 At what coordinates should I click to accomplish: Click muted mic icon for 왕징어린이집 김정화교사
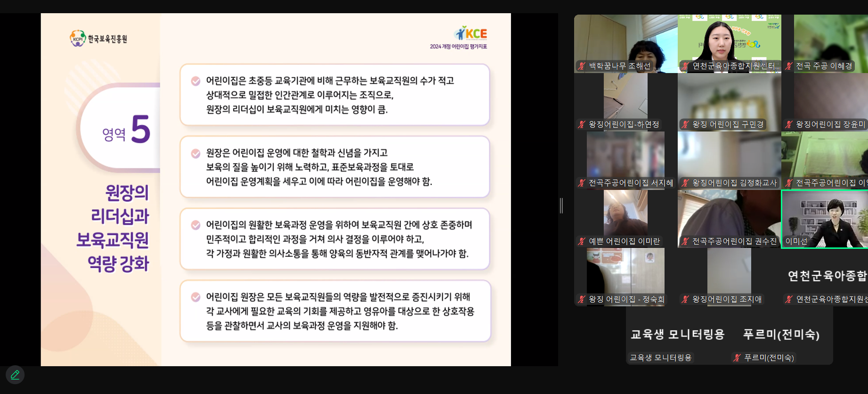(x=686, y=183)
